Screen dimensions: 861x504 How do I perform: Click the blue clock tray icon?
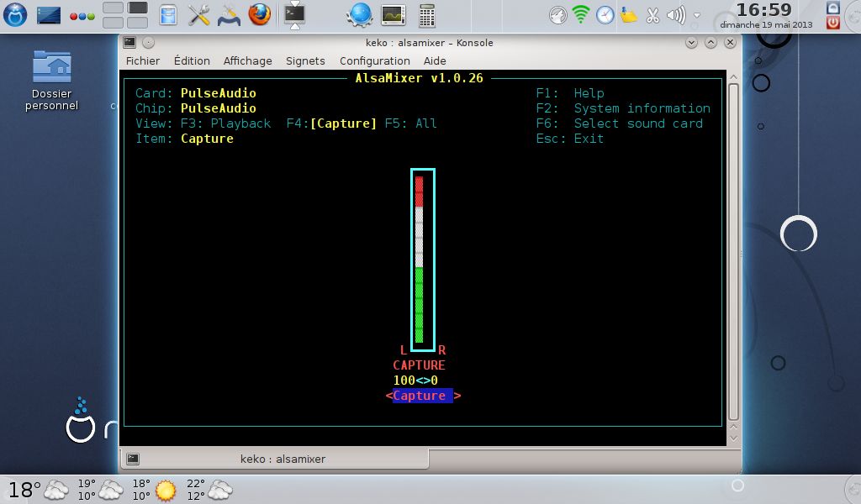point(605,15)
